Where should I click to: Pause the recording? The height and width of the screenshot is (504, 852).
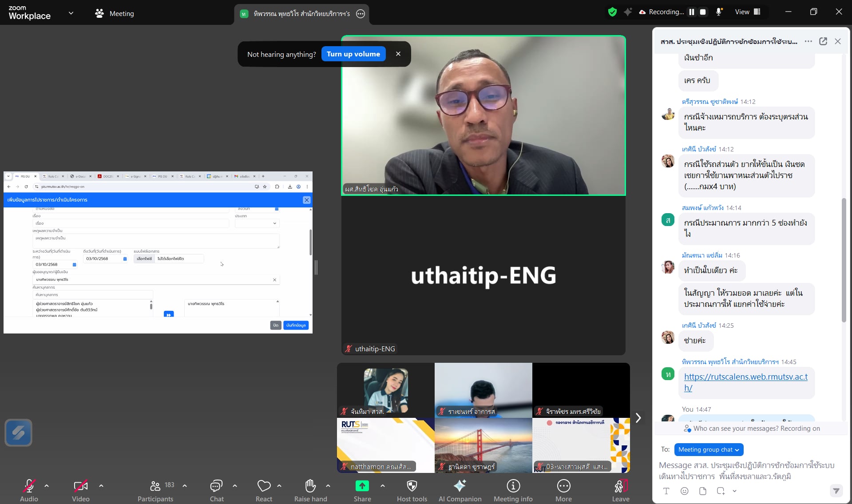click(x=691, y=12)
